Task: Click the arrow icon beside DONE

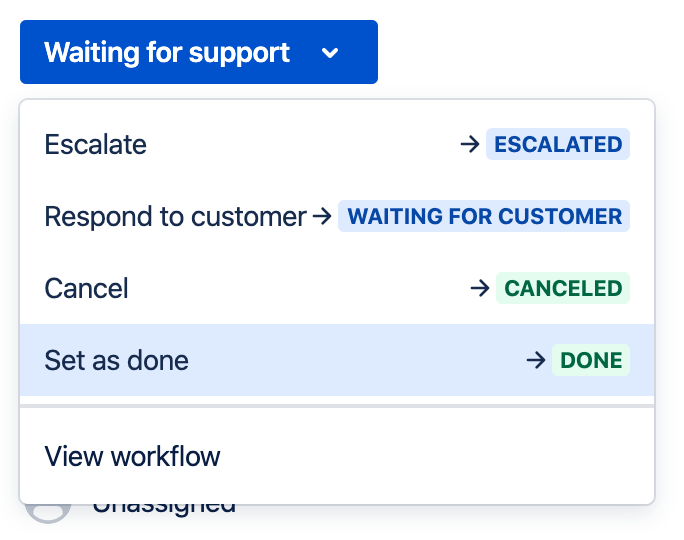Action: point(536,360)
